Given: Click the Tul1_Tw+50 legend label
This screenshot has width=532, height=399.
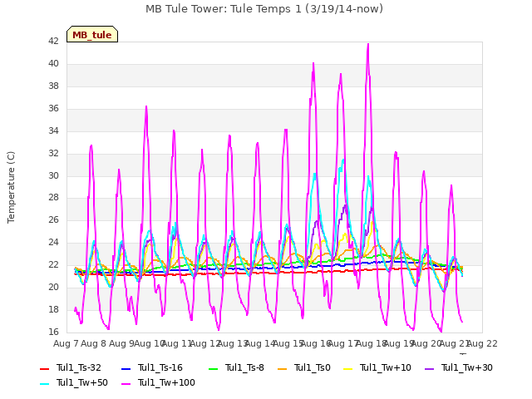Looking at the screenshot, I should [82, 382].
